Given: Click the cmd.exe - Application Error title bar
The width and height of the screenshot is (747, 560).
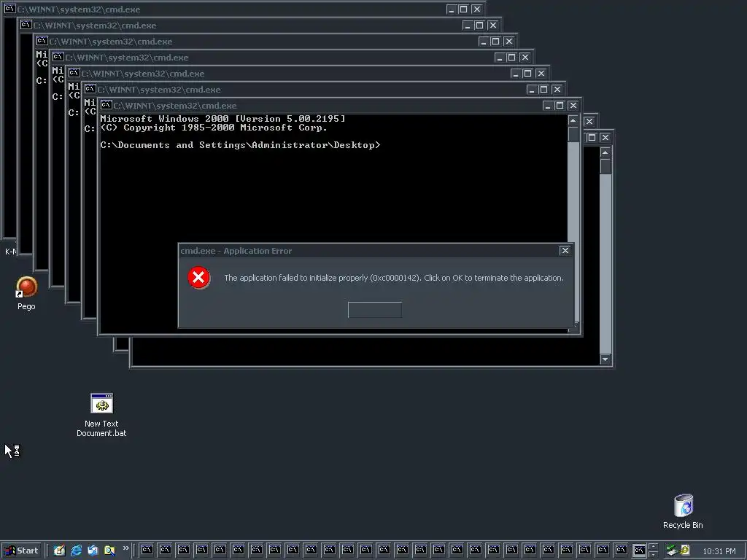Looking at the screenshot, I should (x=376, y=251).
